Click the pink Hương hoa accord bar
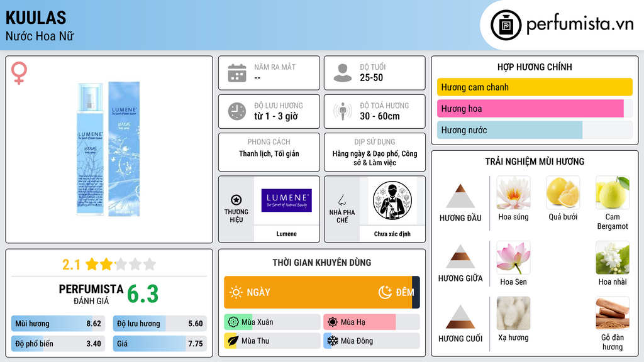Image resolution: width=644 pixels, height=362 pixels. point(530,108)
